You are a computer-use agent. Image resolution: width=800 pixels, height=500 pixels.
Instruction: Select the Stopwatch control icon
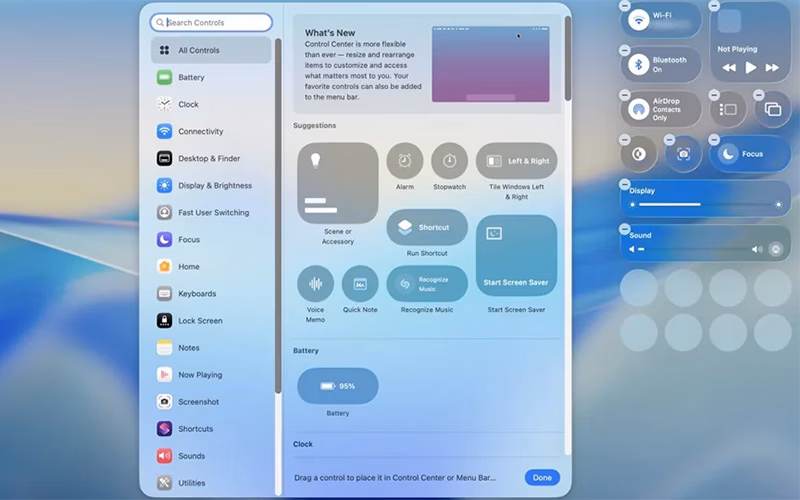click(x=449, y=160)
